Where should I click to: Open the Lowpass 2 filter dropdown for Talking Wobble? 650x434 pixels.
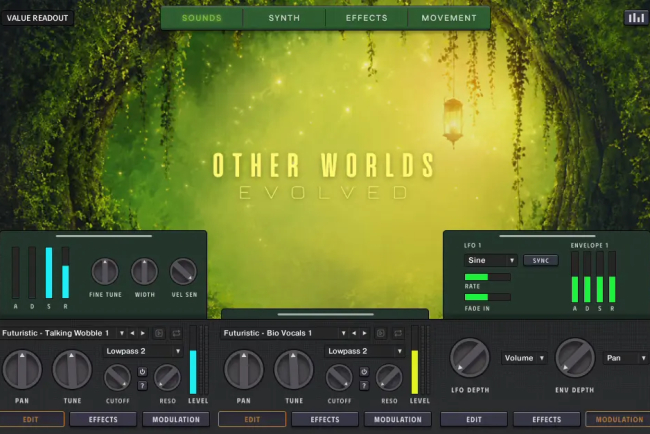pyautogui.click(x=143, y=351)
